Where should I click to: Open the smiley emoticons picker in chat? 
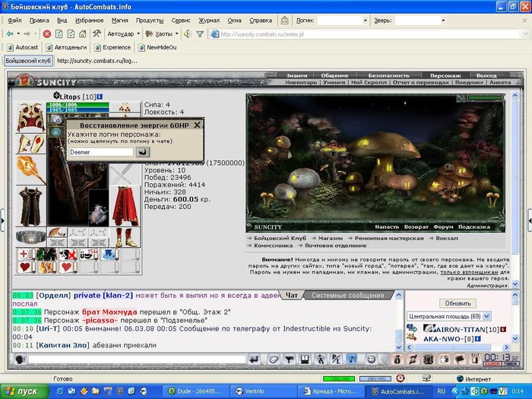tap(371, 359)
